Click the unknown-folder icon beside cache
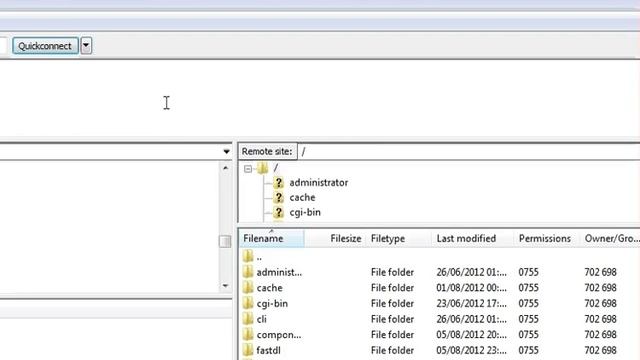The width and height of the screenshot is (640, 360). tap(278, 198)
